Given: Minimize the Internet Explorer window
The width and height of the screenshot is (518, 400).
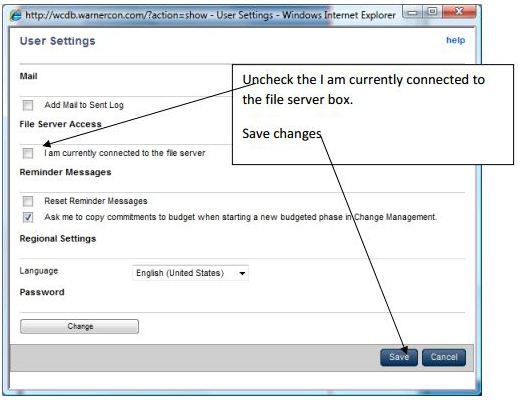Looking at the screenshot, I should (x=413, y=12).
